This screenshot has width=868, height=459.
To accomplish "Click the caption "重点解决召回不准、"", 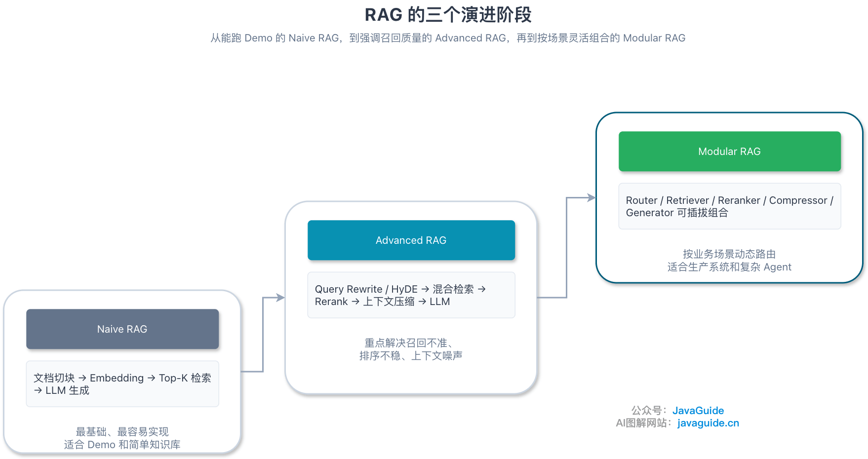I will tap(409, 343).
